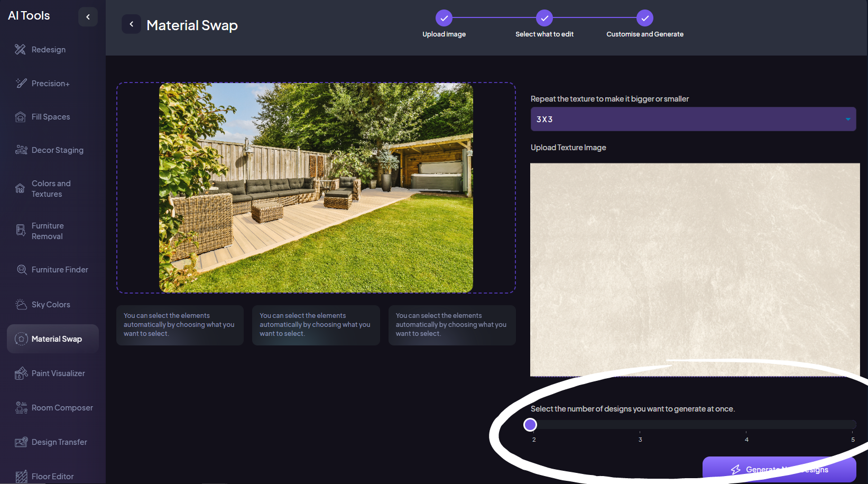Click the dropdown arrow for texture repeat
The height and width of the screenshot is (484, 868).
(848, 120)
